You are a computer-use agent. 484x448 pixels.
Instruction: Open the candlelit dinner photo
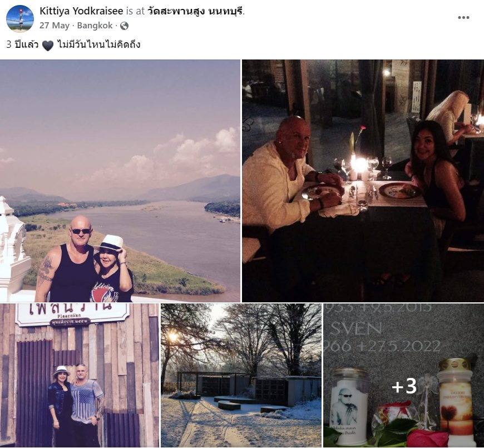pos(363,181)
